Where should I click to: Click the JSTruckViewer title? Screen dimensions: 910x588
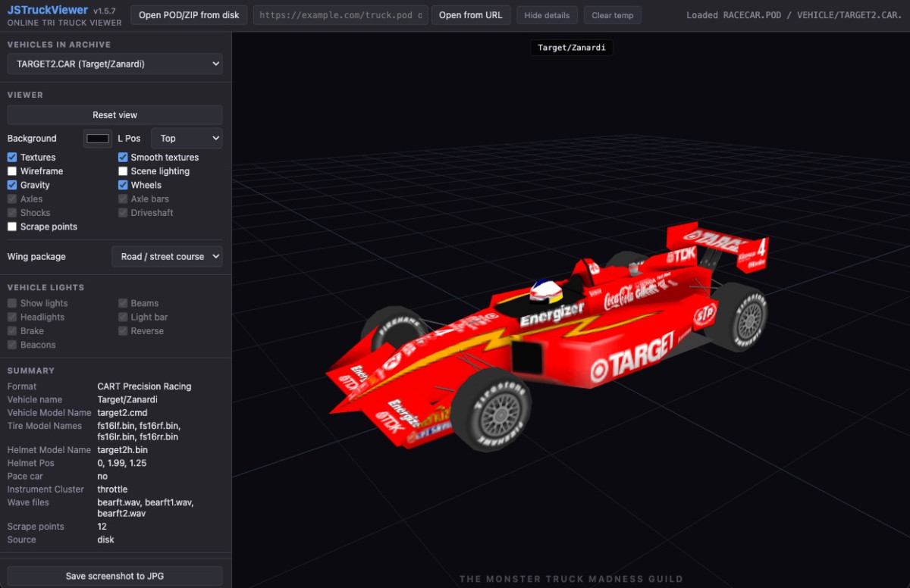[48, 10]
